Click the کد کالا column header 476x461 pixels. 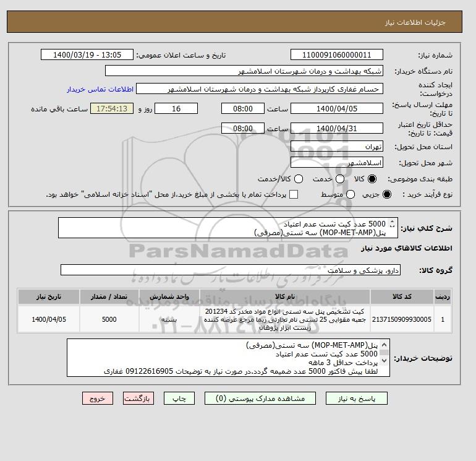tap(402, 296)
